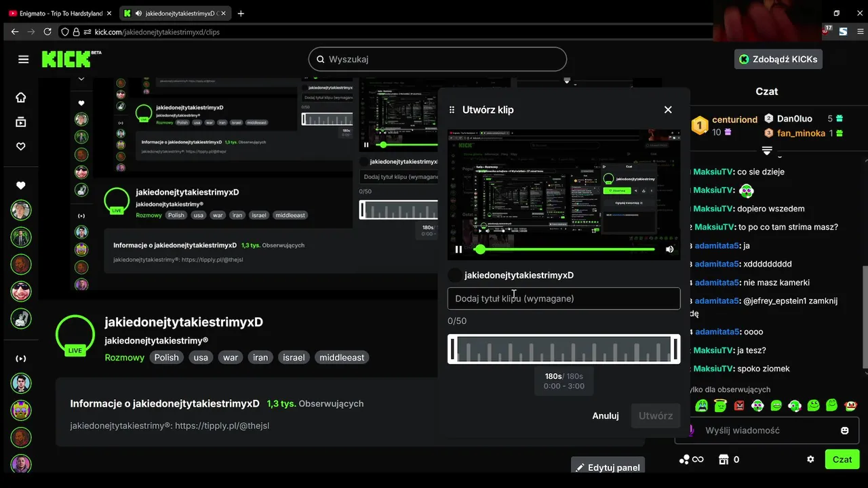The width and height of the screenshot is (868, 488).
Task: Open the outlined heart Following icon
Action: [x=21, y=146]
